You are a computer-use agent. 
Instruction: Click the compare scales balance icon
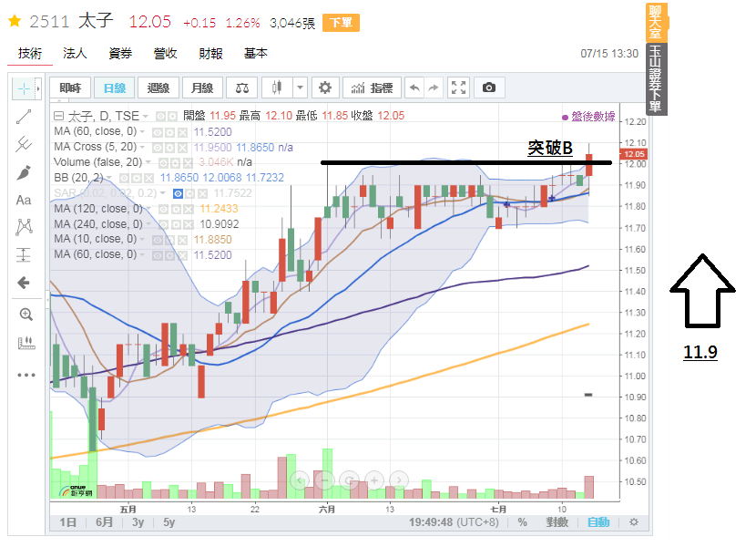242,88
